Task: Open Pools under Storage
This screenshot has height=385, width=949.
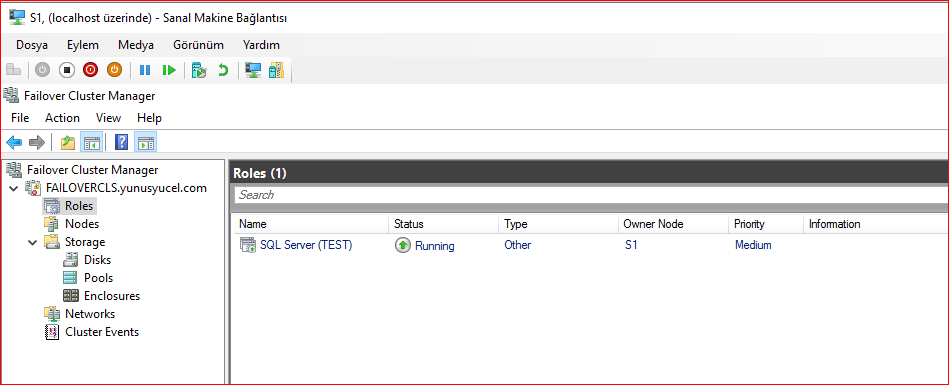Action: (99, 278)
